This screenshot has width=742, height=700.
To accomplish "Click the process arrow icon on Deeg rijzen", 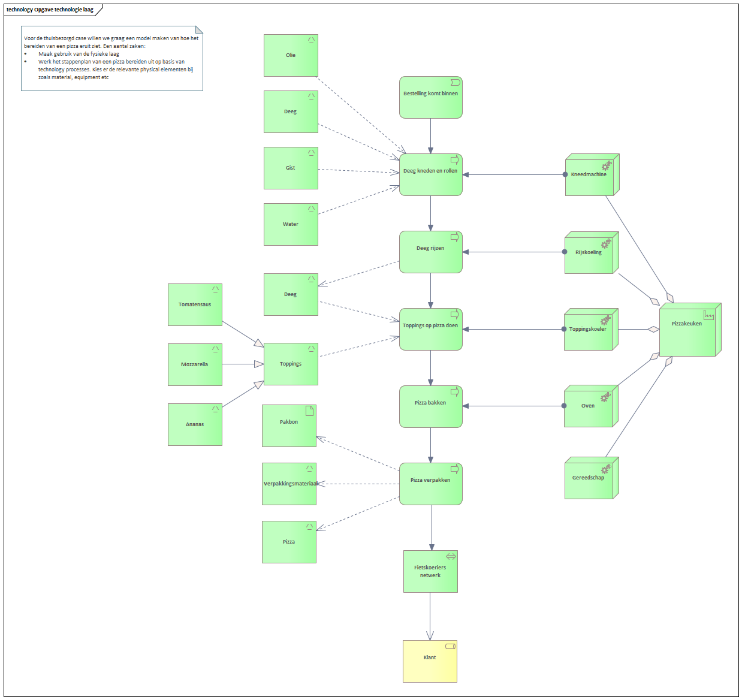I will point(455,237).
